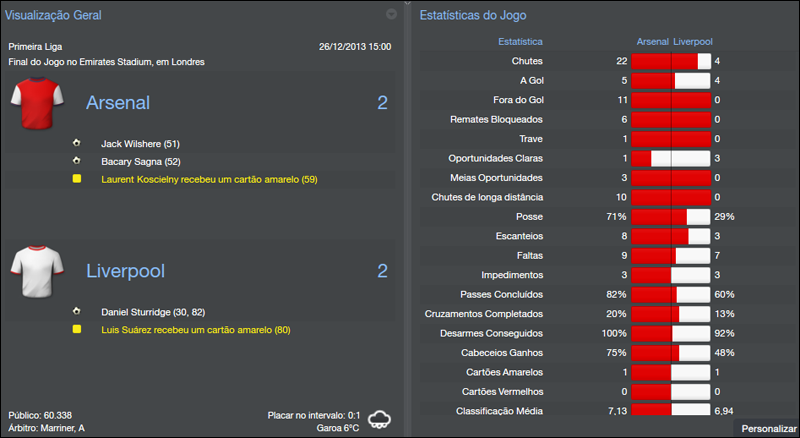Open the Liverpool team name link

124,271
